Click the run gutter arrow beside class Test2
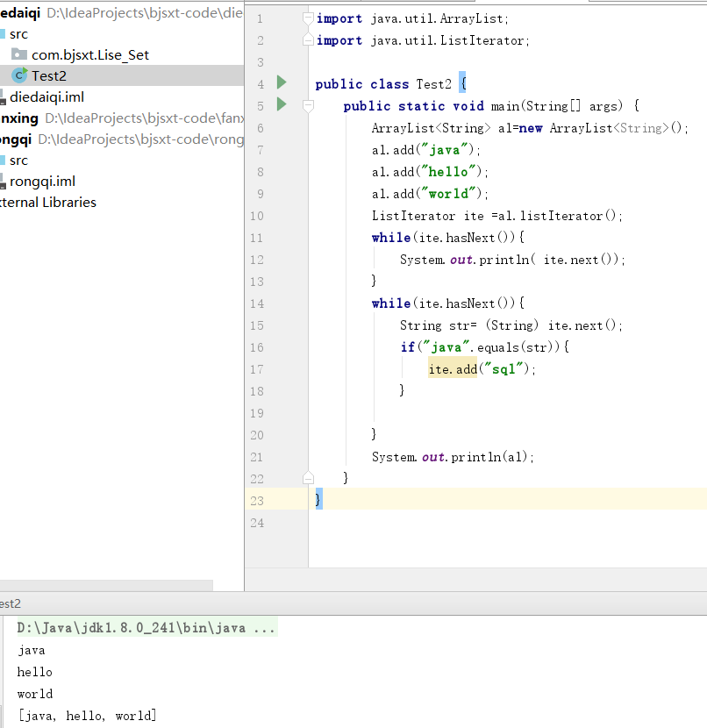 [x=282, y=82]
